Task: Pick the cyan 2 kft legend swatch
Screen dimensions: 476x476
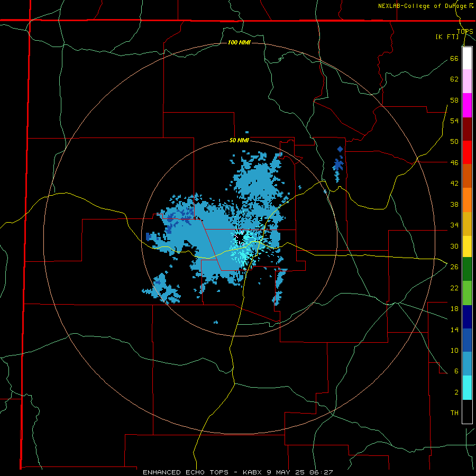Action: 467,388
